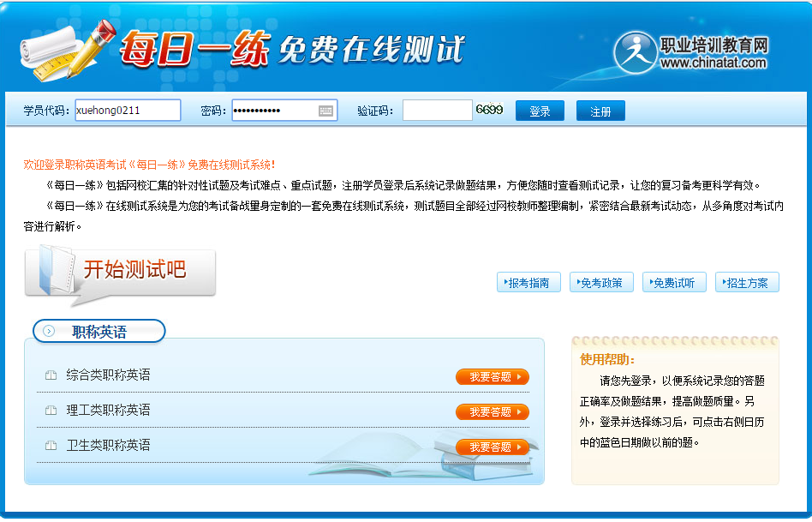Open the 报考指南 link
The image size is (812, 522).
click(x=528, y=283)
